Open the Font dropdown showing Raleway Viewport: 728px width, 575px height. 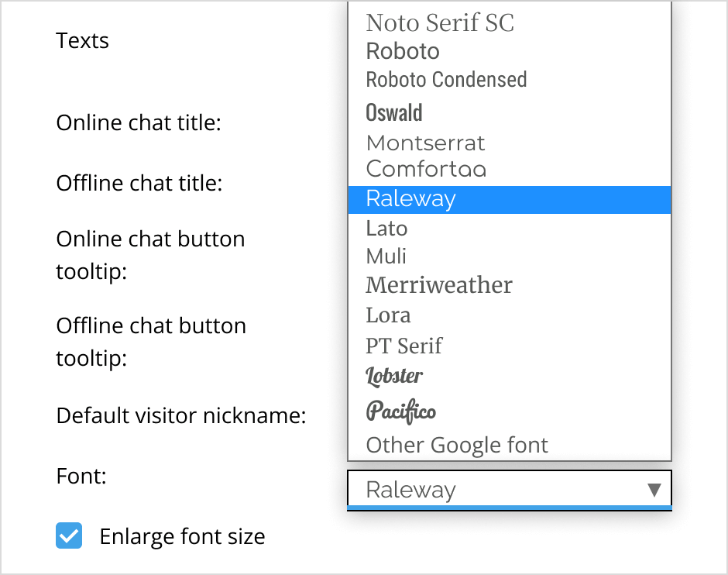point(496,489)
